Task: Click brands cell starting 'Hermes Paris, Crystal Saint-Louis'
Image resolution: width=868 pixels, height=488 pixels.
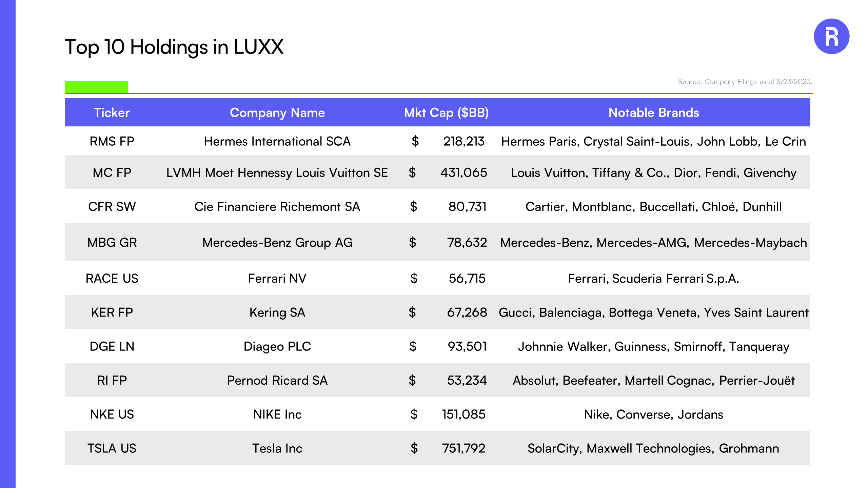Action: point(654,141)
